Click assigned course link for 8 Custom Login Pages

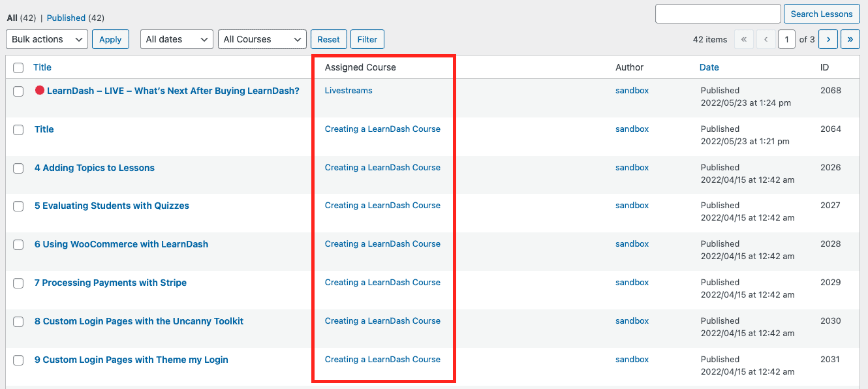click(x=382, y=321)
